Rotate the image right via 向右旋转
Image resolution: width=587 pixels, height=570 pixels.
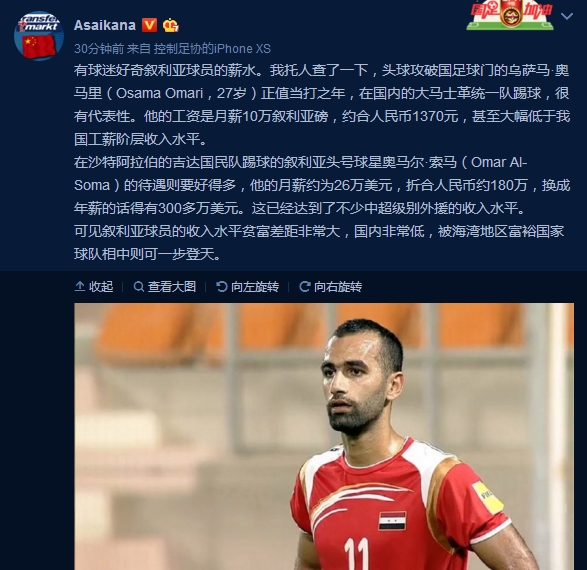click(338, 287)
